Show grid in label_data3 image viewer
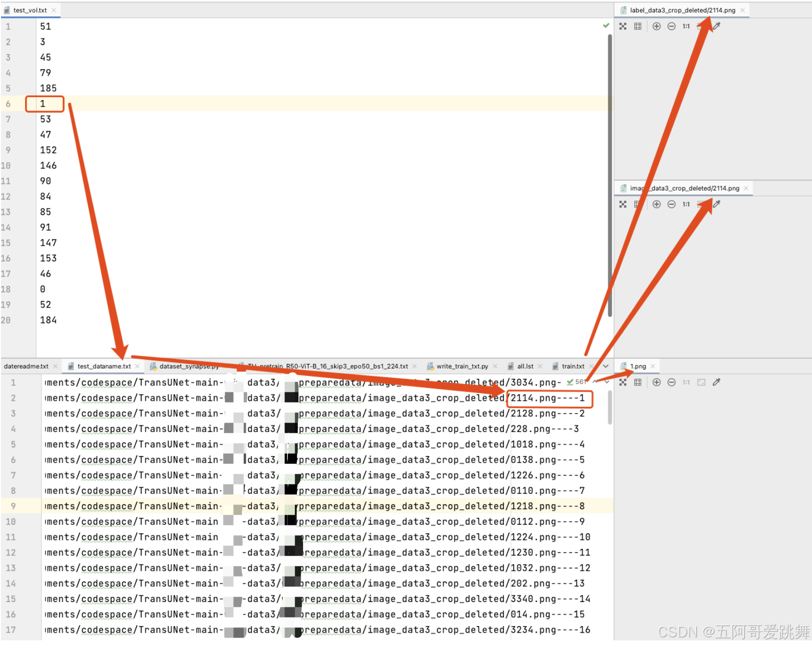Image resolution: width=812 pixels, height=646 pixels. (637, 26)
